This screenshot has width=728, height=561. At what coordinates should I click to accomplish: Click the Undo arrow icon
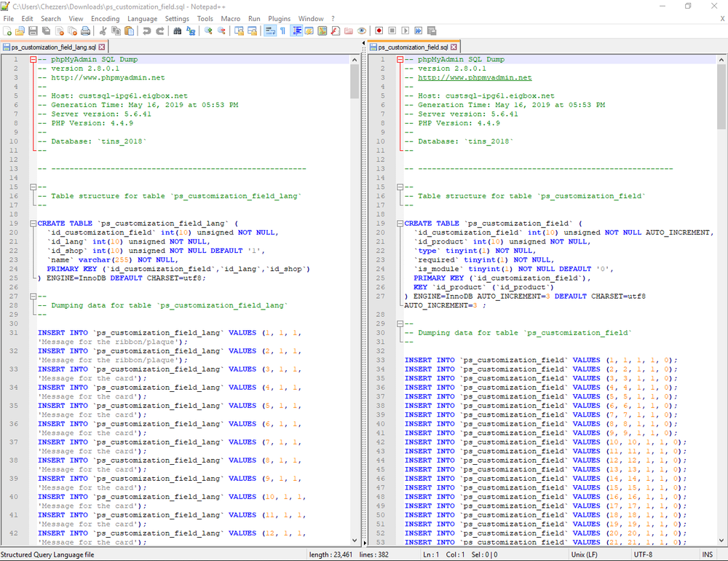tap(147, 31)
